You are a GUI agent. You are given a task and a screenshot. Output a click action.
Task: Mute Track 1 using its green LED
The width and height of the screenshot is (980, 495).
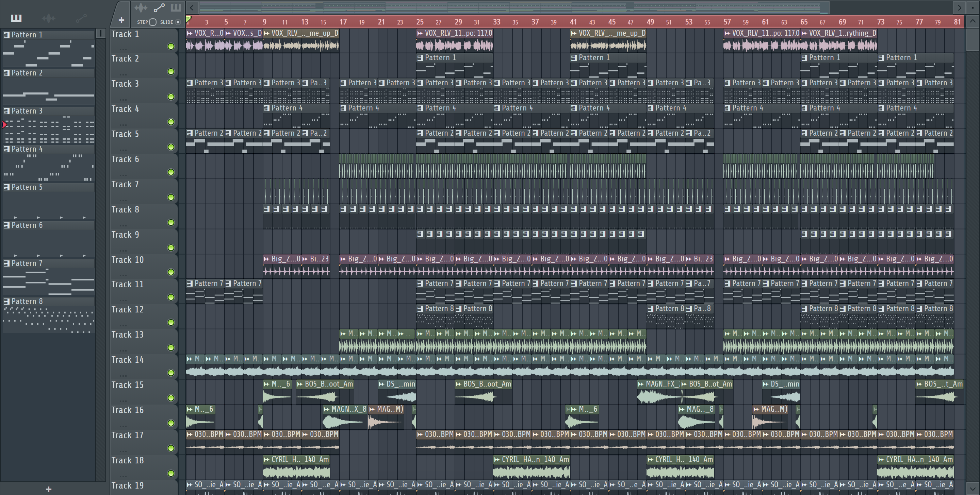click(171, 46)
